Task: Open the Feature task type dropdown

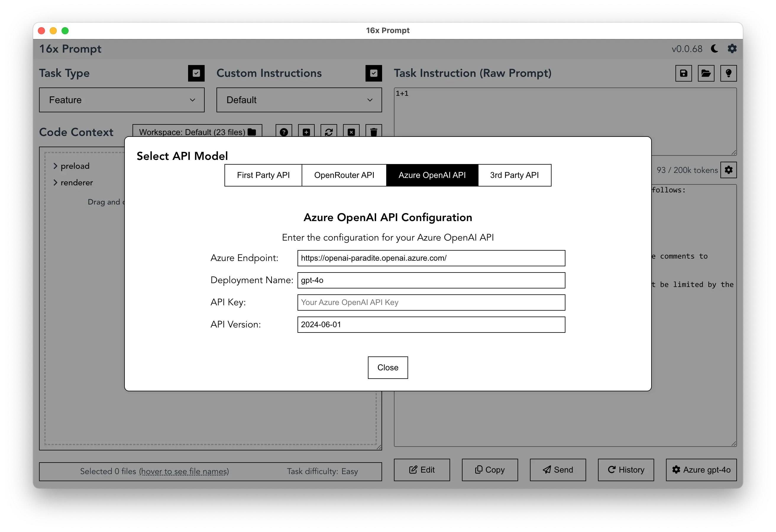Action: [122, 100]
